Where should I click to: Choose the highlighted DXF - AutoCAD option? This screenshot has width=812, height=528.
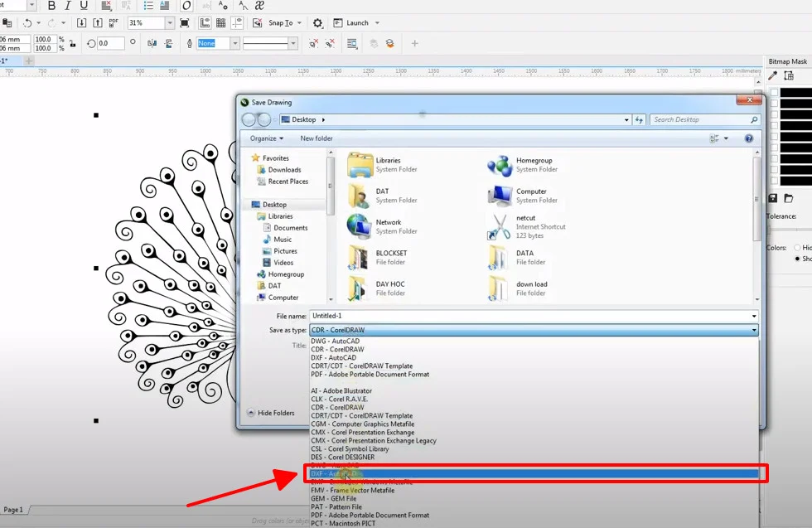(534, 473)
